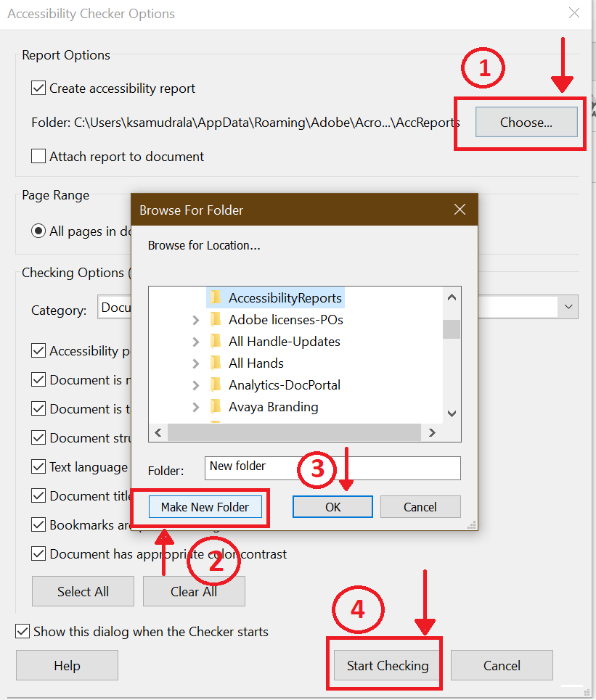Expand the Analytics-DocPortal folder
This screenshot has height=700, width=596.
coord(196,385)
